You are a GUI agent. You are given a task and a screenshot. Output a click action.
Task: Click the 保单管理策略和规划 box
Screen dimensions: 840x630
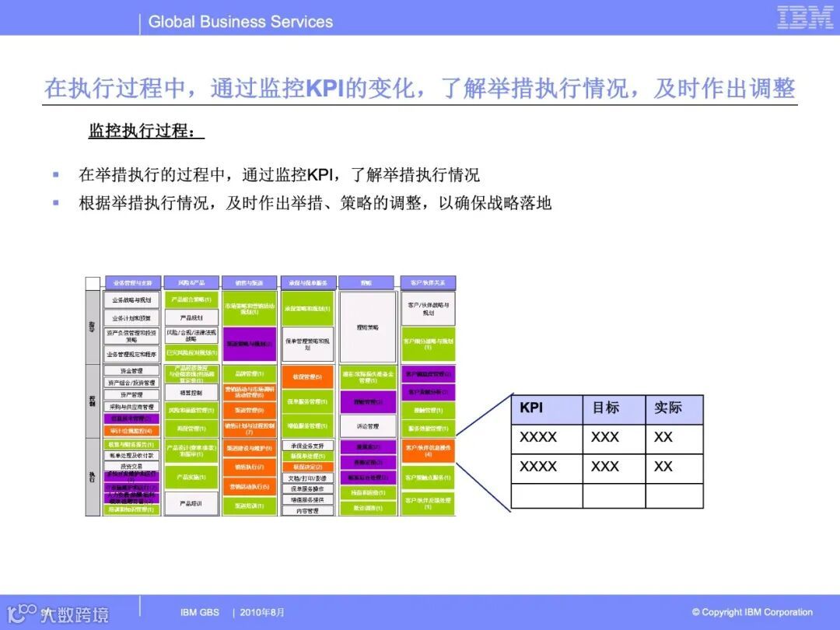point(307,344)
